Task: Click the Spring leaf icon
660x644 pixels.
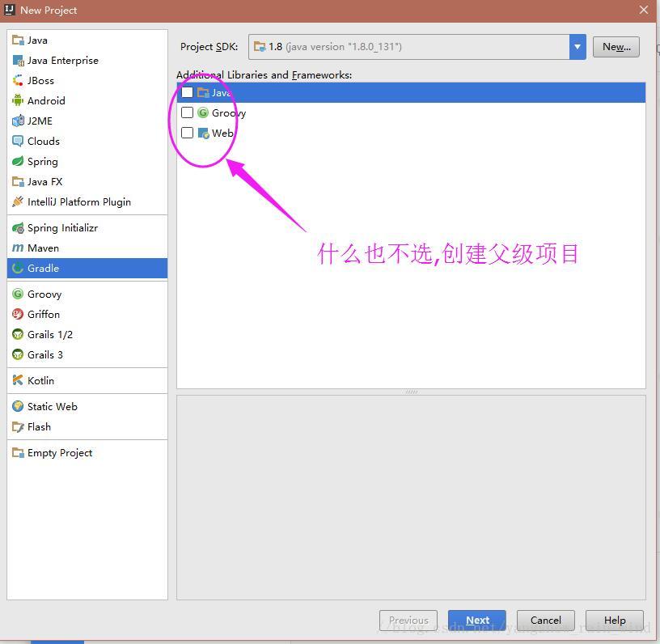Action: click(18, 161)
